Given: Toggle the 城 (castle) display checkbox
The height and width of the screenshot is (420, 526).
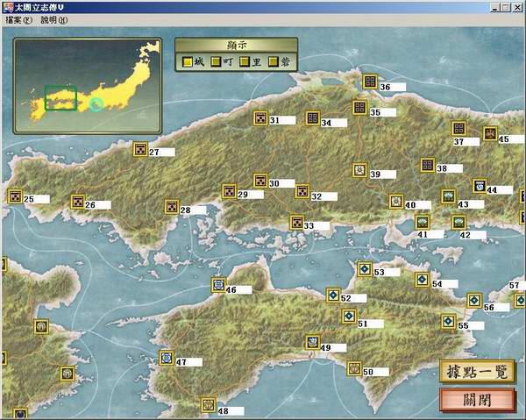Looking at the screenshot, I should [x=187, y=62].
